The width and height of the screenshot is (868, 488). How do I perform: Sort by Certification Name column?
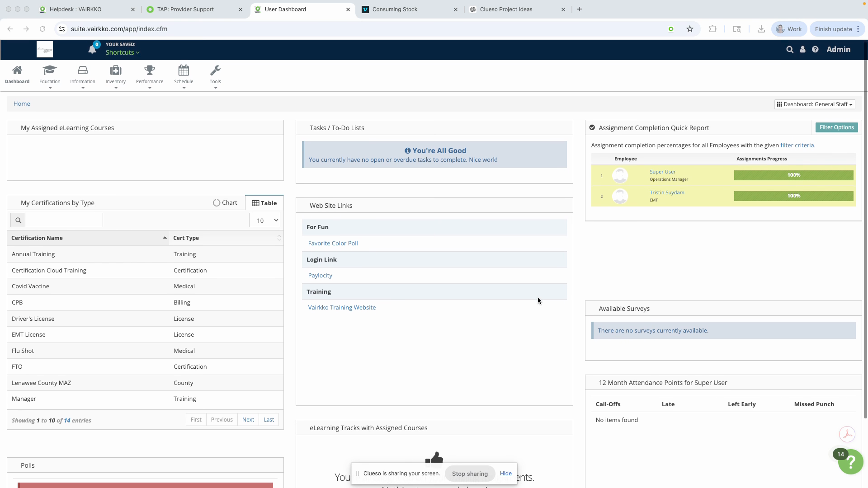point(88,238)
